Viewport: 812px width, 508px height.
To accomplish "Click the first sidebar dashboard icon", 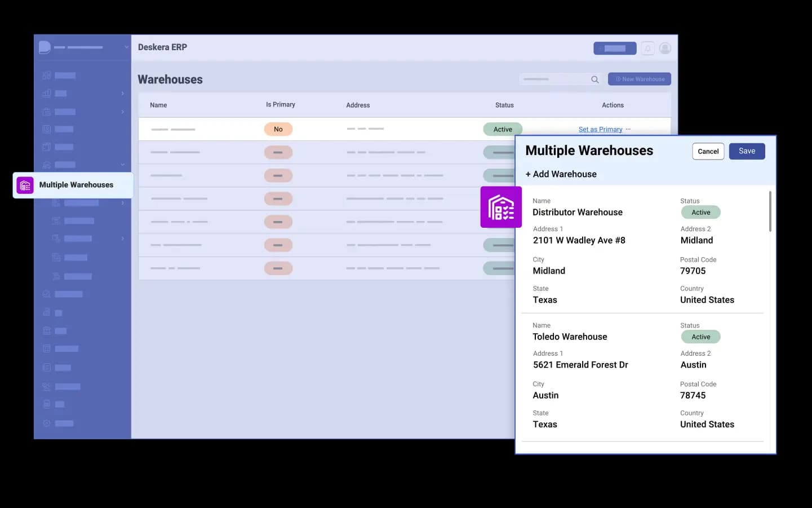I will (47, 76).
